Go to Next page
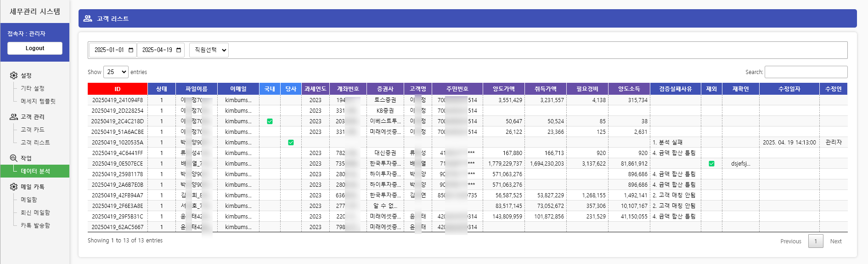This screenshot has width=868, height=264. (x=836, y=241)
